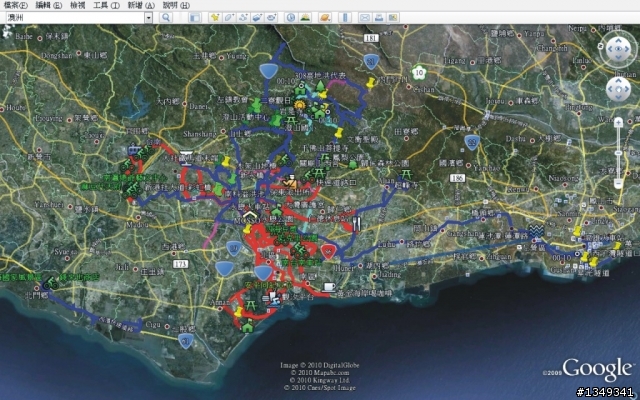Click the magnifier search button
Screen dimensions: 640x400
166,17
